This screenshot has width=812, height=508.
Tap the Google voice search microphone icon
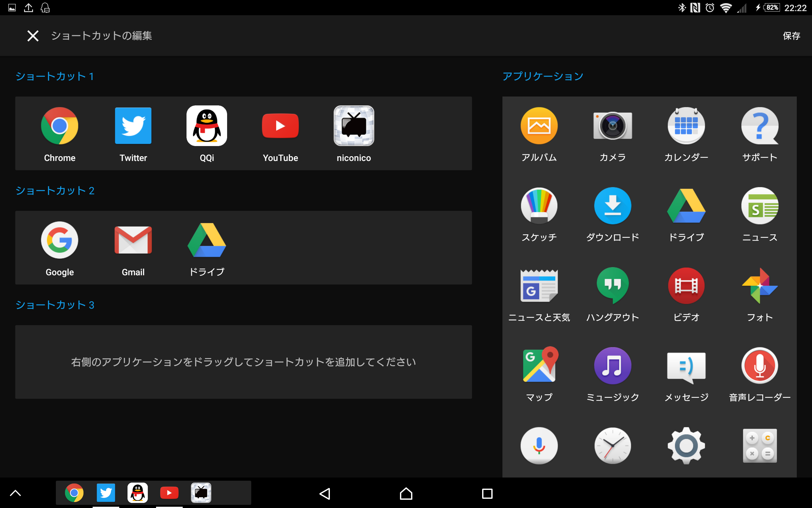[539, 446]
